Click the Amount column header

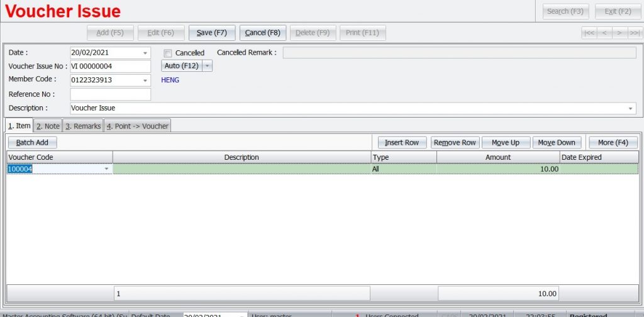coord(498,157)
